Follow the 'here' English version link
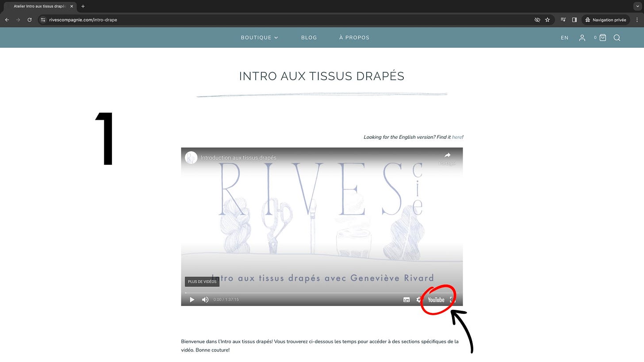 [457, 137]
